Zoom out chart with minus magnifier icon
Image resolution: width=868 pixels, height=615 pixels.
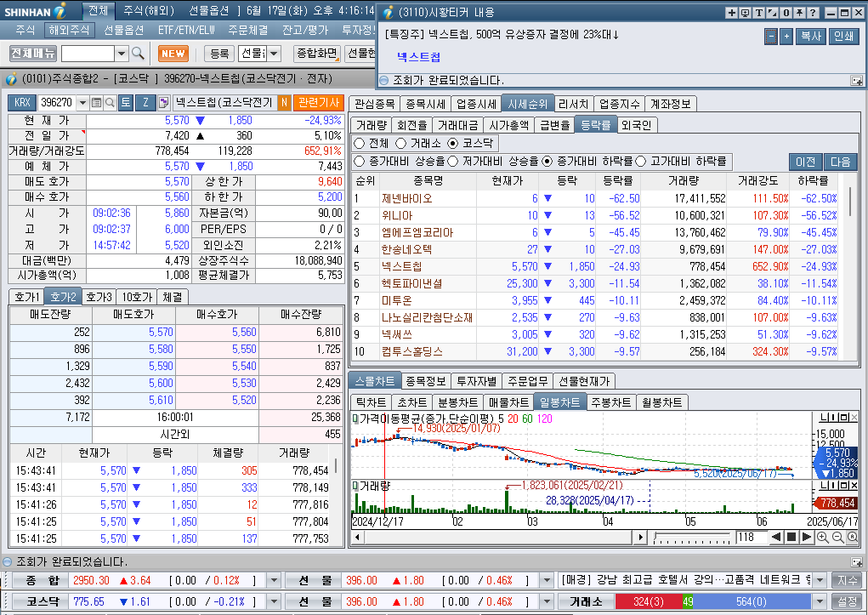[837, 537]
